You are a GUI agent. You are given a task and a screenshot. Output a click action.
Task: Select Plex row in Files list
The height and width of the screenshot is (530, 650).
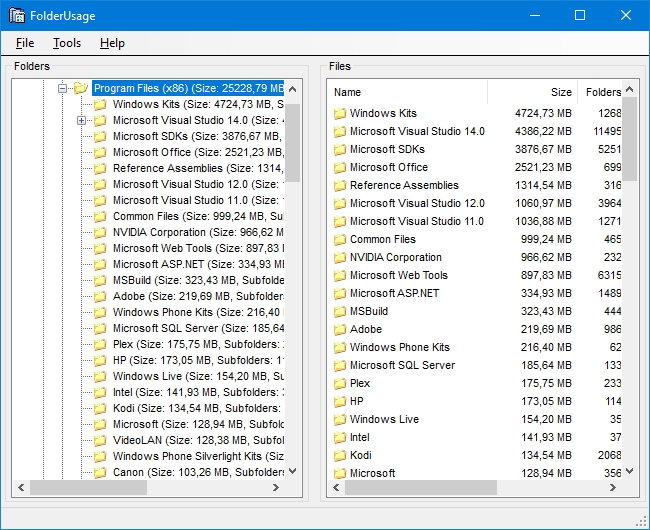[x=475, y=383]
